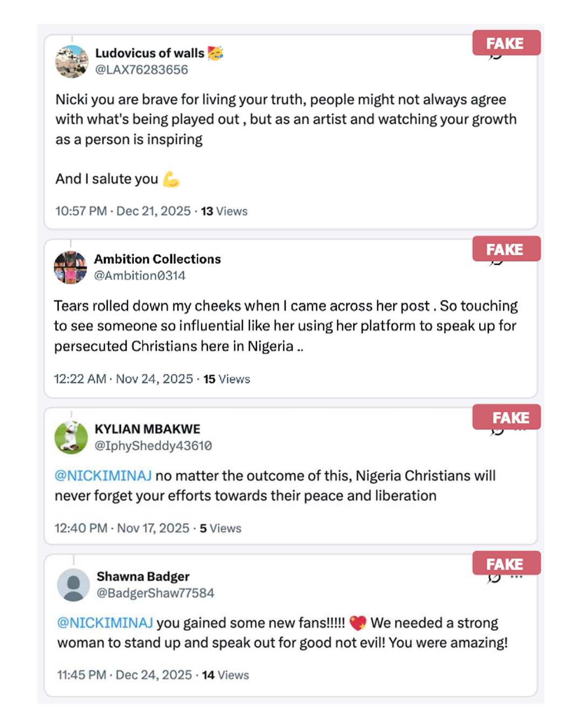Click Grok icon on KYLIAN MBAKWE tweet
The width and height of the screenshot is (582, 728).
pyautogui.click(x=497, y=432)
